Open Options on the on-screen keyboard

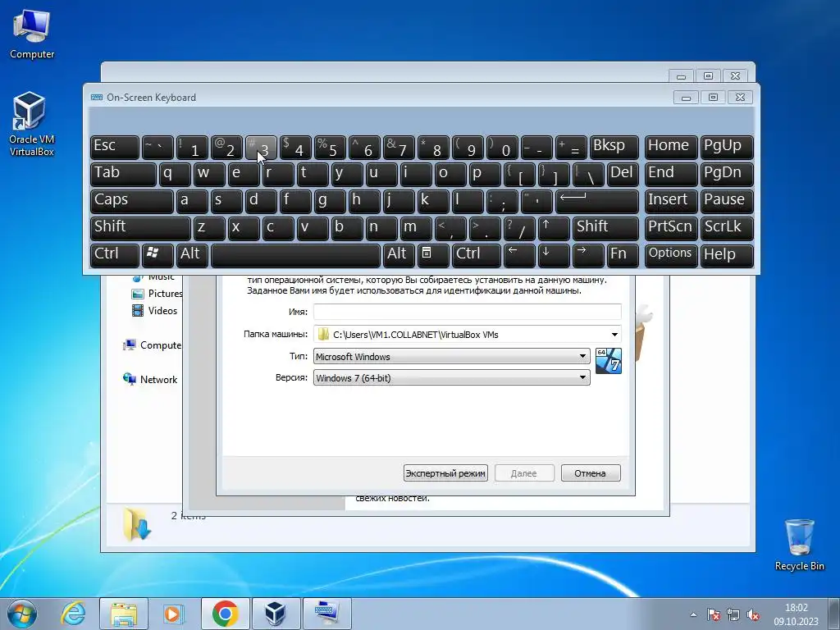point(671,255)
